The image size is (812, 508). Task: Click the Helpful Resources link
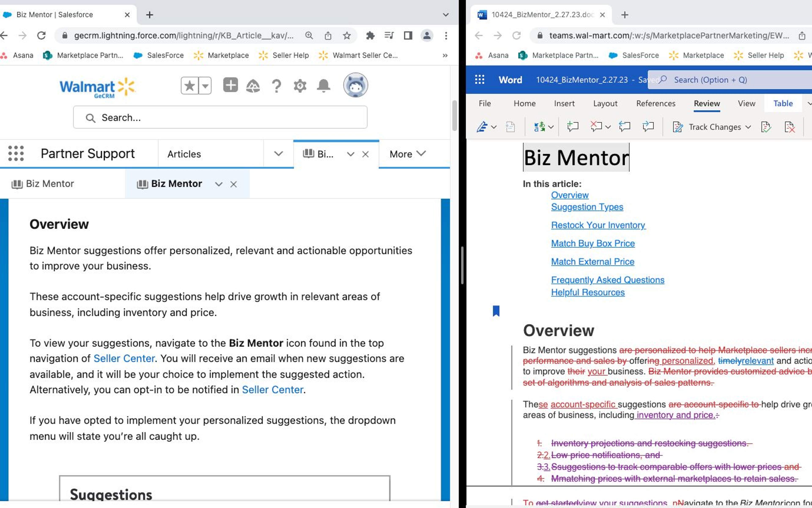point(588,292)
